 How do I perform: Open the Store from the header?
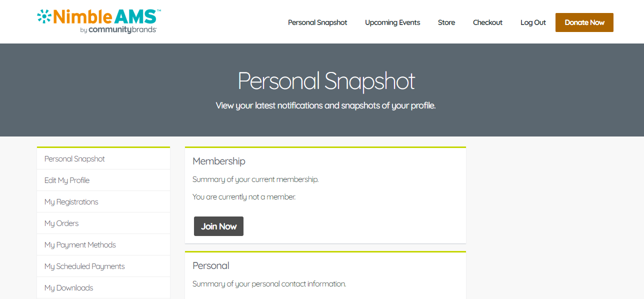(446, 22)
